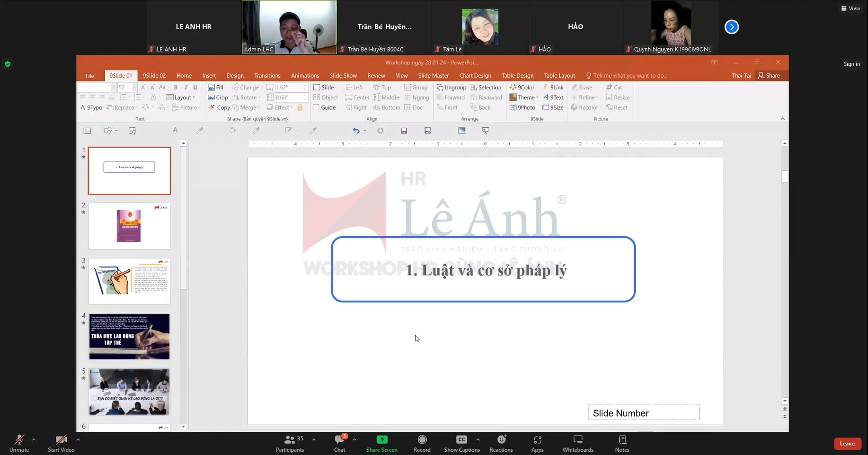Open the 9Photo tool
The image size is (868, 455).
point(523,107)
